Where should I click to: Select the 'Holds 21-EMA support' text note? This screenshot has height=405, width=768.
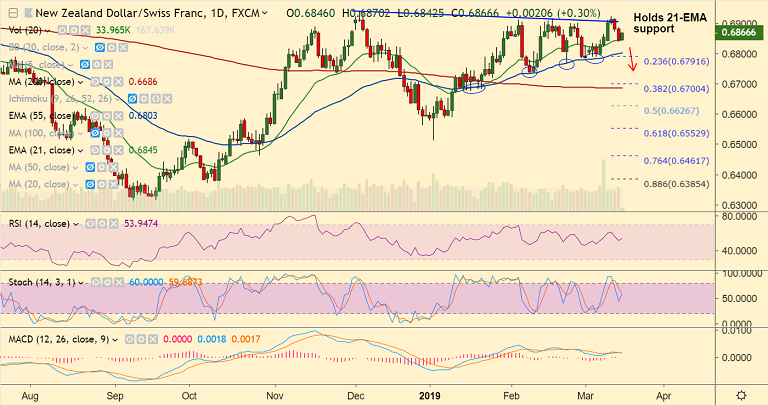[x=670, y=23]
